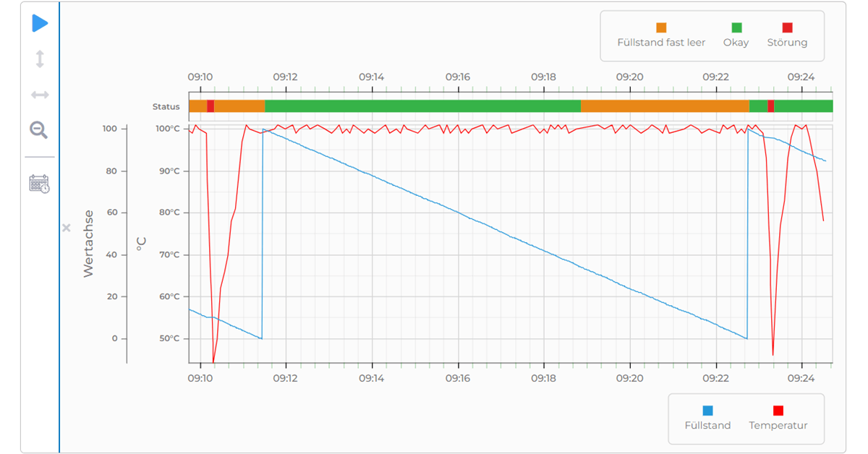This screenshot has width=868, height=454.
Task: Click the Füllstand fast leer legend label
Action: coord(661,43)
